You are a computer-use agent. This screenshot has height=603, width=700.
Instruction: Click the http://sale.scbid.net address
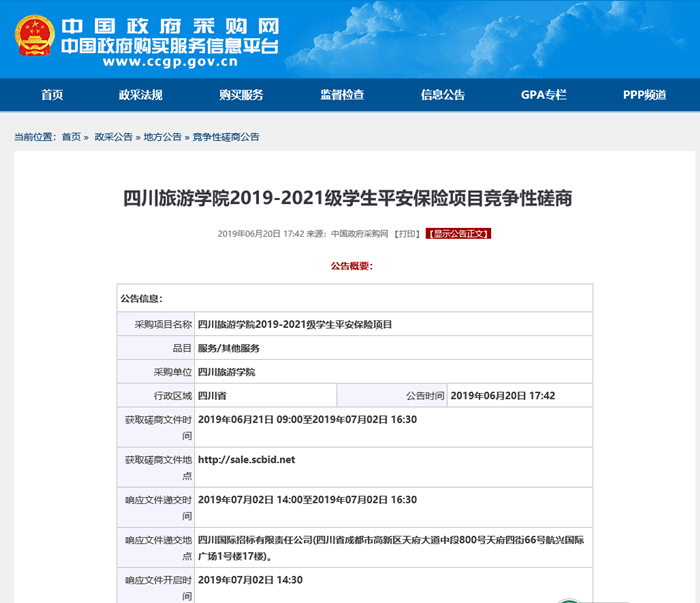pos(246,460)
